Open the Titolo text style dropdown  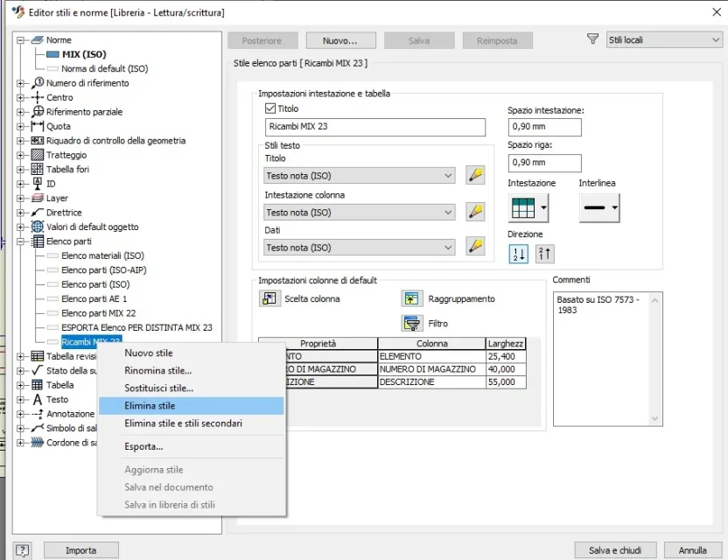click(x=359, y=176)
